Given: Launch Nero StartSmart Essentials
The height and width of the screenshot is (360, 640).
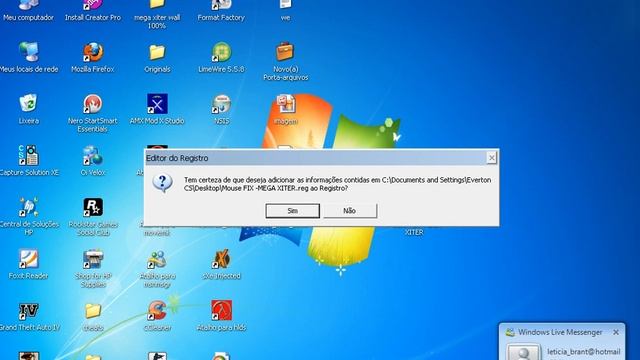Looking at the screenshot, I should [93, 113].
